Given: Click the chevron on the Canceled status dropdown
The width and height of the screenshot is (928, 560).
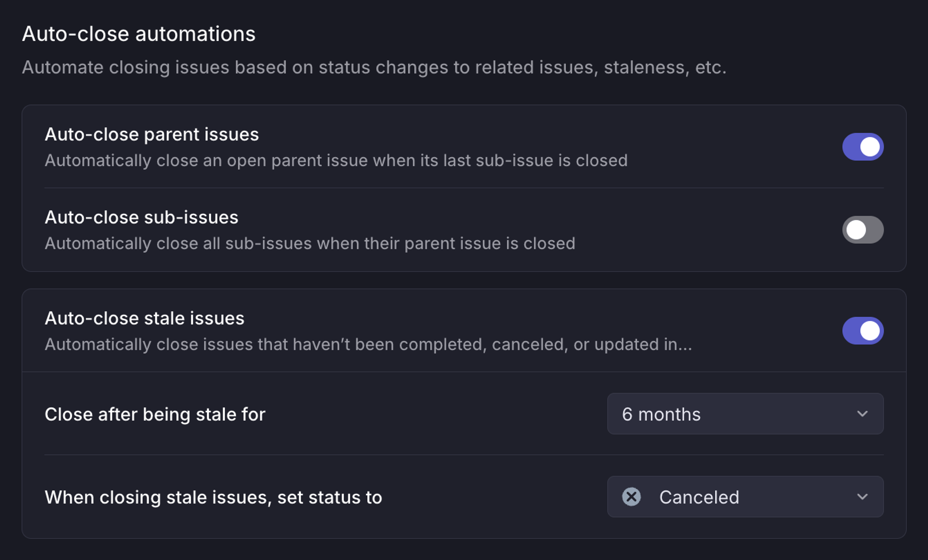Looking at the screenshot, I should [x=863, y=497].
